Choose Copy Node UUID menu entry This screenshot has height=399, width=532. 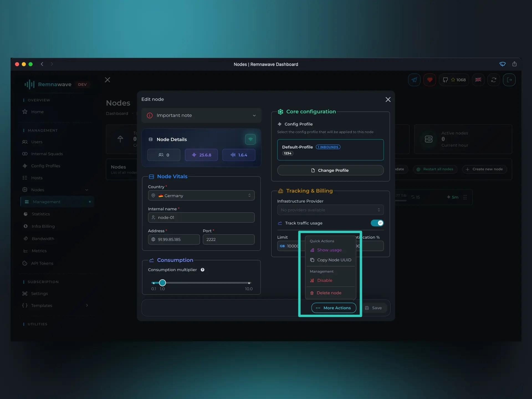[x=334, y=260]
